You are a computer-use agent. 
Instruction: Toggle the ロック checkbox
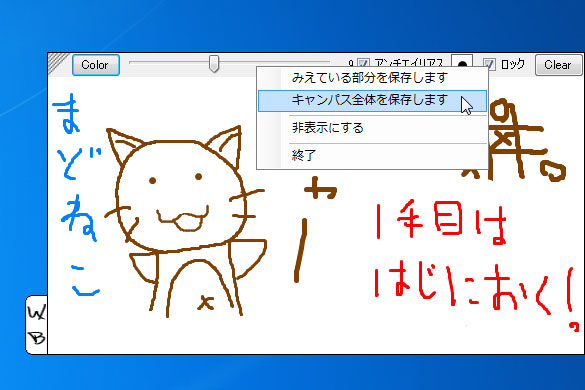[x=489, y=64]
